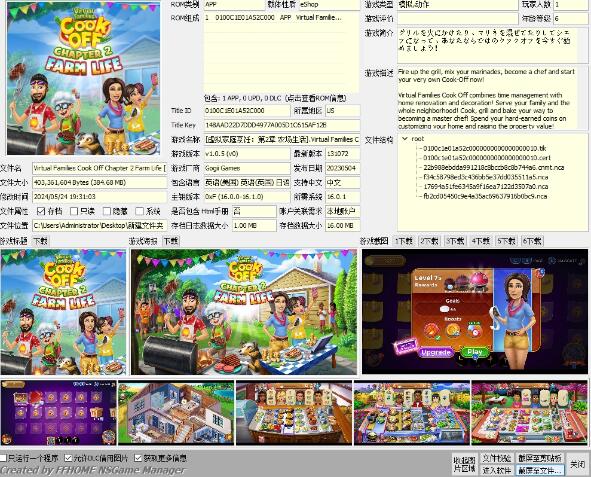Click the 修改时间 date field
Viewport: 591px width, 477px height.
[100, 197]
